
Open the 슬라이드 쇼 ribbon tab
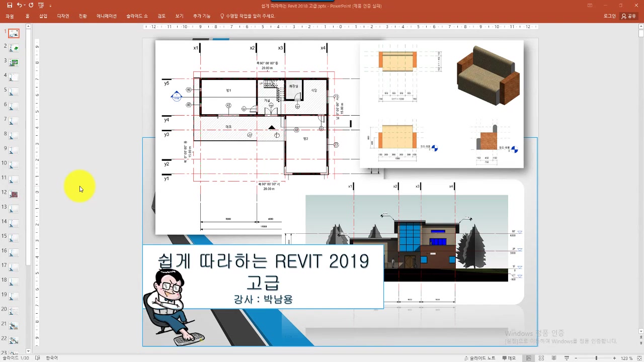(136, 16)
